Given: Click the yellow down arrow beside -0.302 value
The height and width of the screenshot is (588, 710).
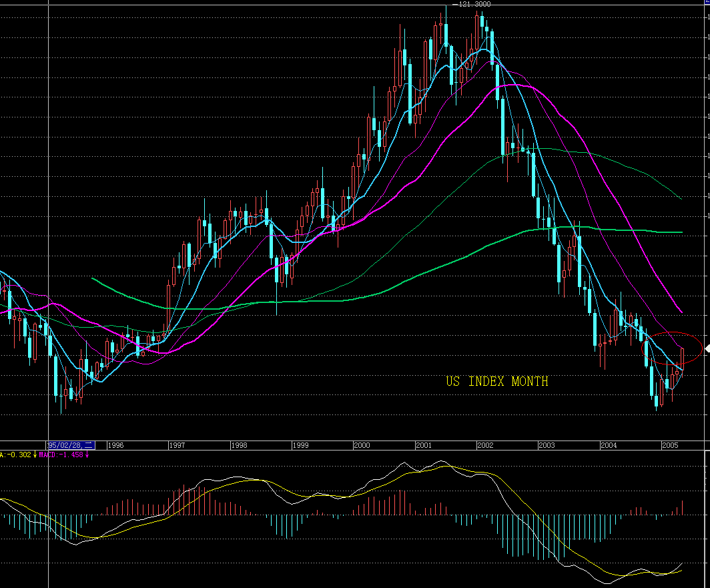Looking at the screenshot, I should click(35, 455).
